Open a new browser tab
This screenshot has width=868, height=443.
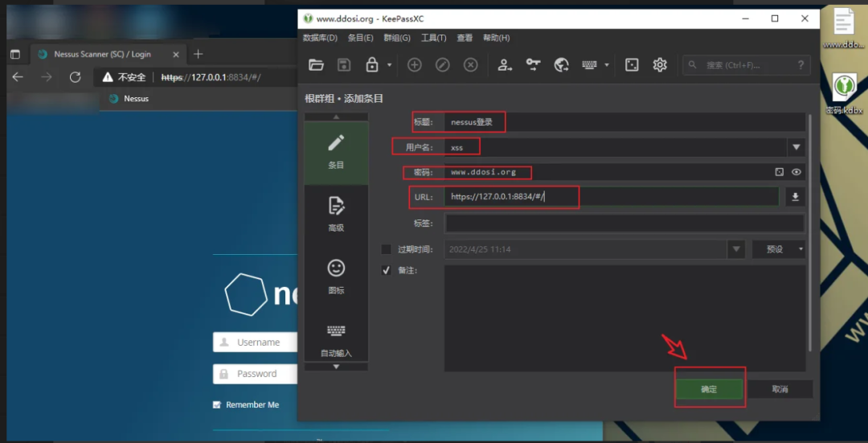click(x=199, y=54)
